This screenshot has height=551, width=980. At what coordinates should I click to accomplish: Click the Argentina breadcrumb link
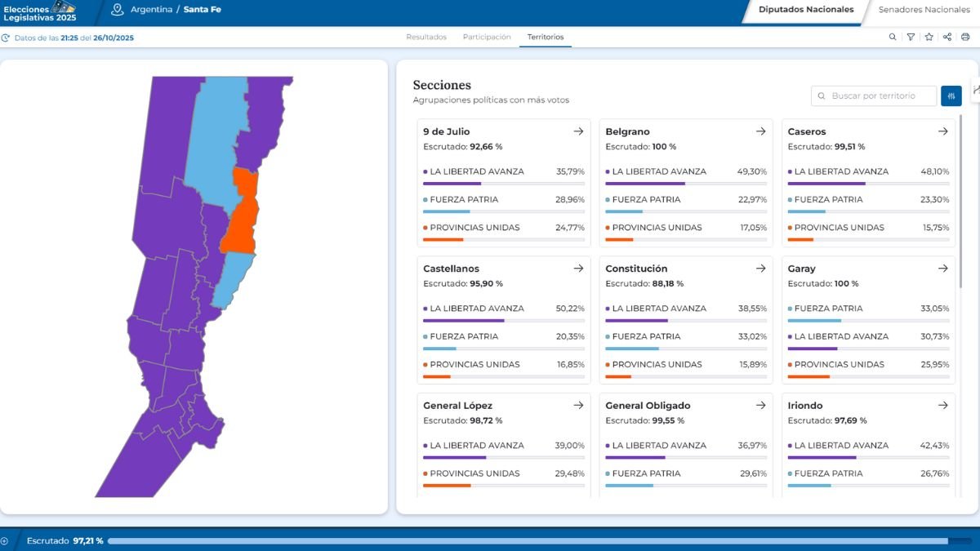(151, 10)
